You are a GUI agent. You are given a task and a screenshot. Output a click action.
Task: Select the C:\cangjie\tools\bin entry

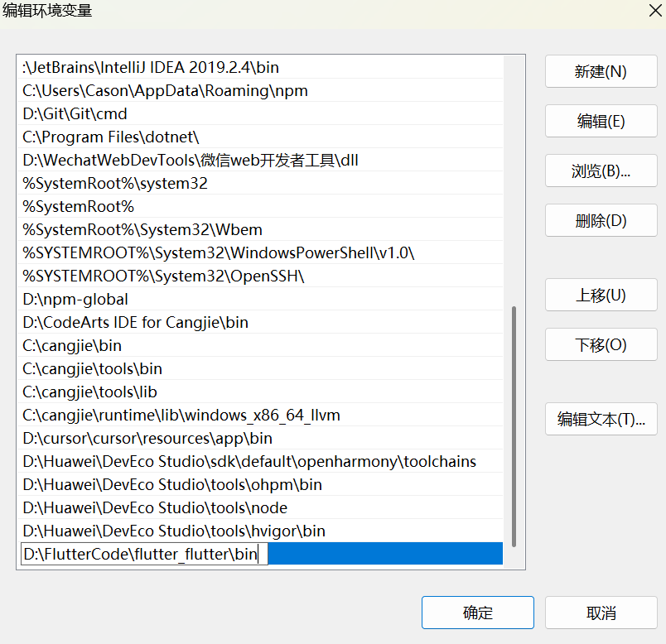260,368
